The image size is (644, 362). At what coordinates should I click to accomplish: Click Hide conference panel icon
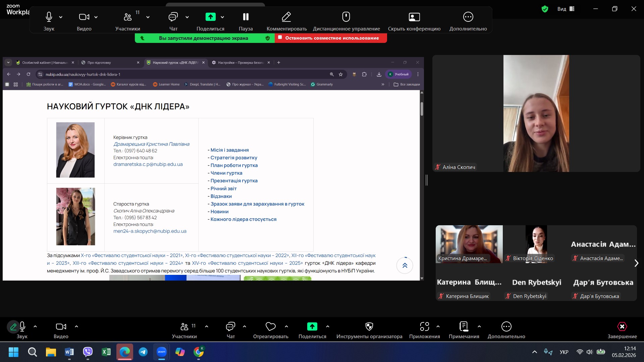414,17
